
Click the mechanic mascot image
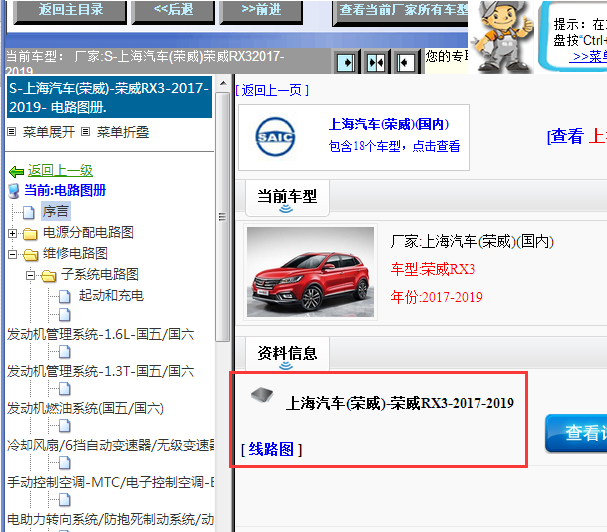[502, 37]
